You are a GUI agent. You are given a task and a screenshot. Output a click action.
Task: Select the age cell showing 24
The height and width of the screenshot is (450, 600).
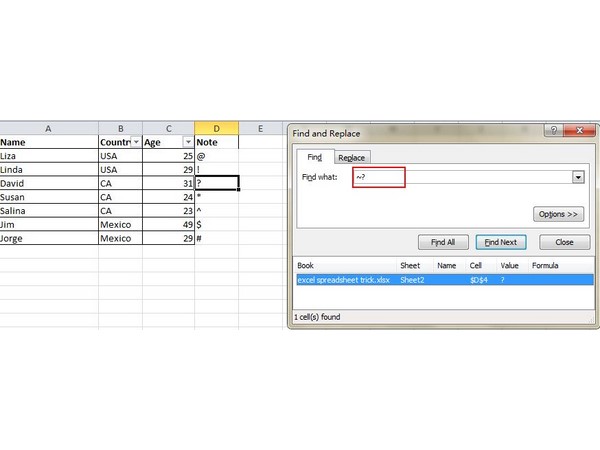click(x=168, y=197)
